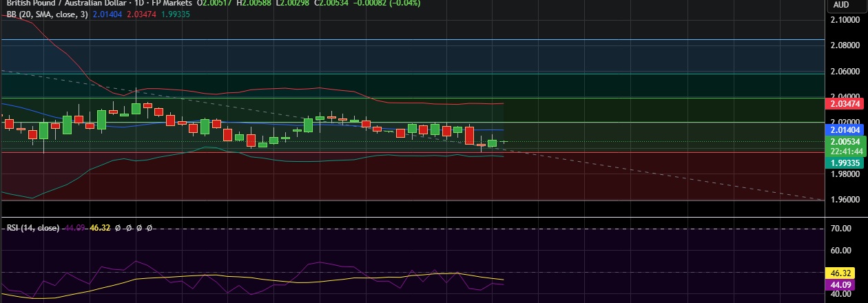Image resolution: width=868 pixels, height=303 pixels.
Task: Select the RSI (14, close) indicator legend
Action: click(x=32, y=227)
